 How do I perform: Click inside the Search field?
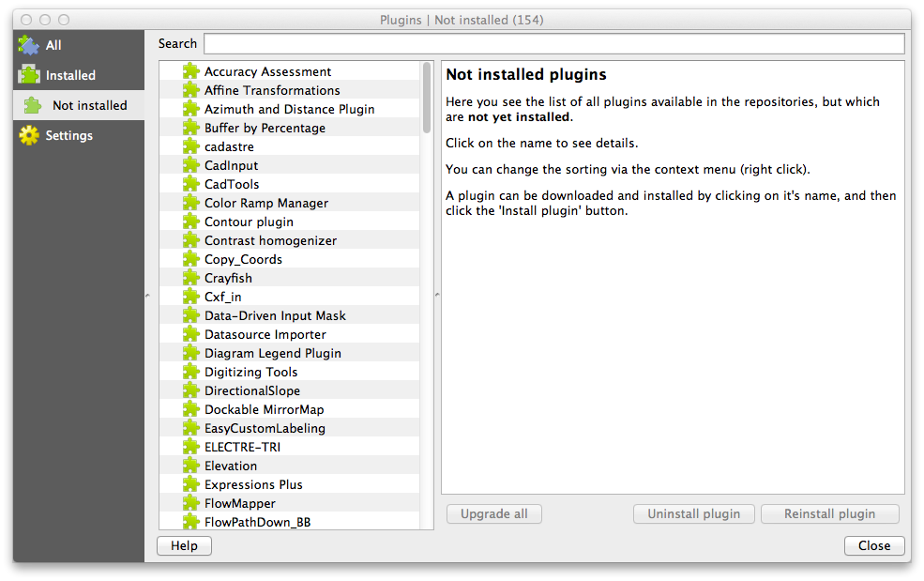tap(553, 43)
